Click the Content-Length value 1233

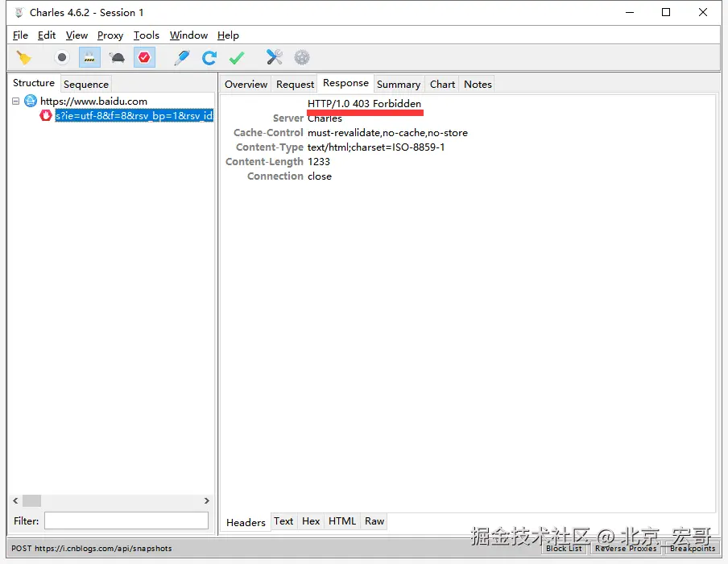click(x=319, y=162)
